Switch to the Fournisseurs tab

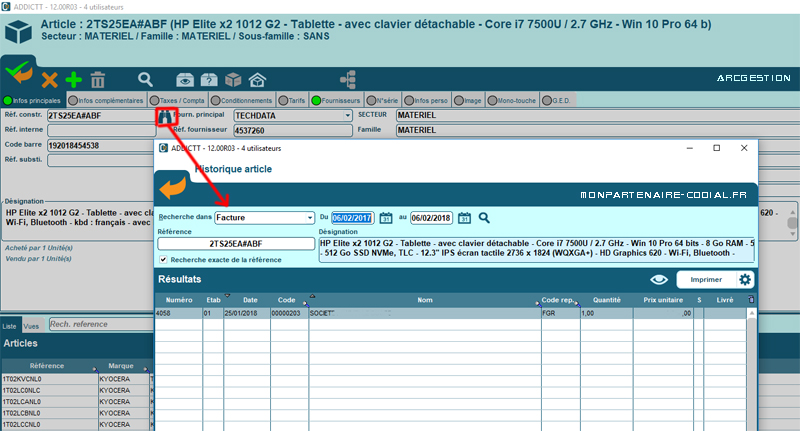(x=336, y=100)
